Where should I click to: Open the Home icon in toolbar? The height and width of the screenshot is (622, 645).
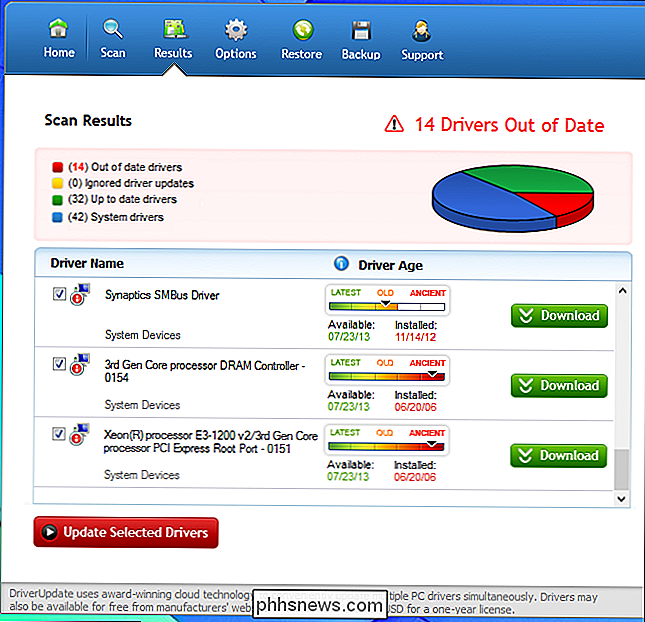(x=58, y=29)
